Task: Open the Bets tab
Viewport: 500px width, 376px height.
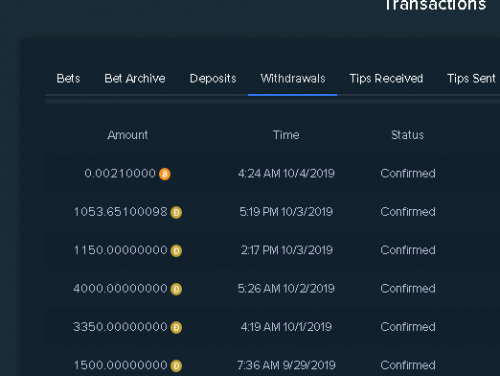Action: pos(68,79)
